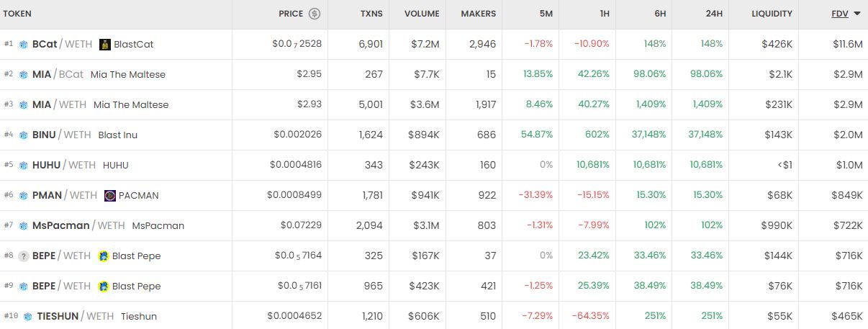The image size is (868, 329).
Task: Click the Blast Inu token name
Action: click(117, 135)
